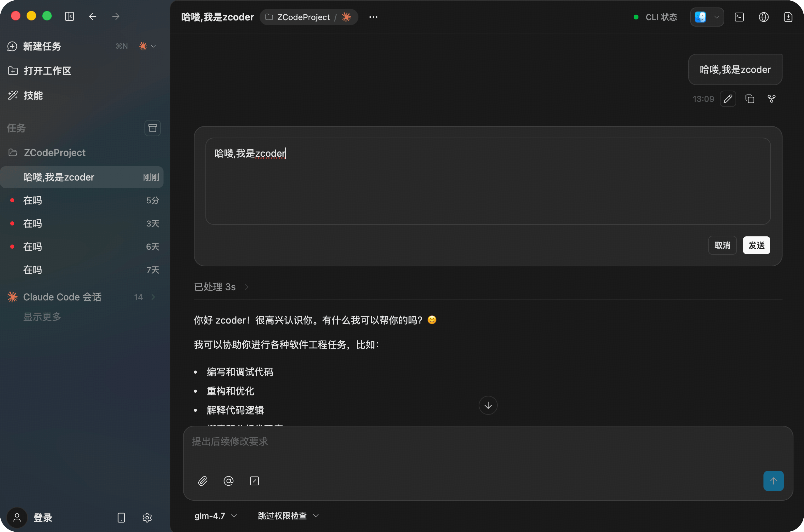This screenshot has width=804, height=532.
Task: Click the edit message pencil icon
Action: [728, 99]
